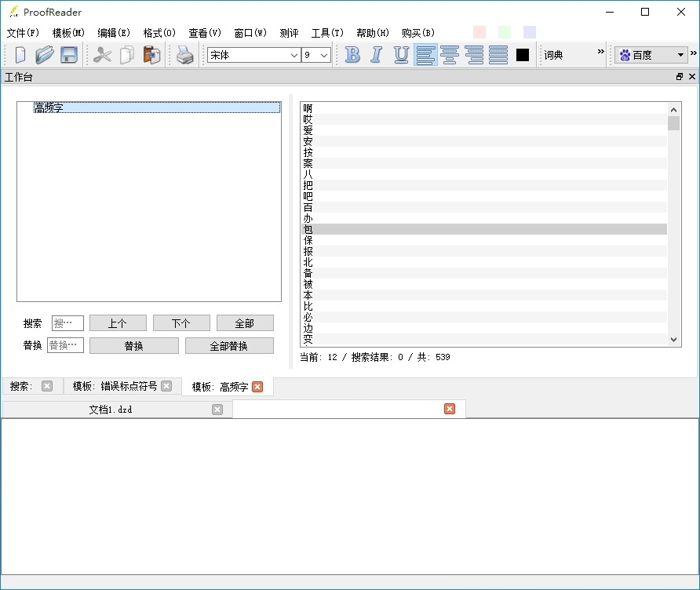Open the 编辑(E) menu
This screenshot has width=700, height=590.
[x=114, y=33]
